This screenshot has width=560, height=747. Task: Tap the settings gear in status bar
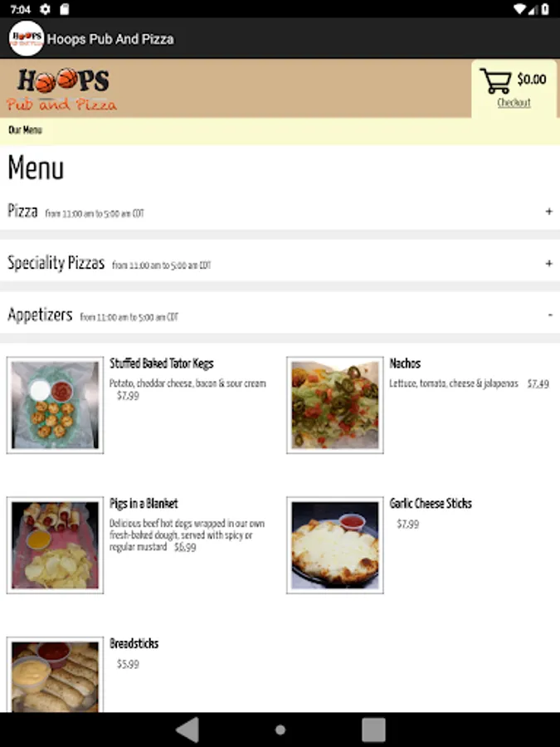tap(45, 9)
